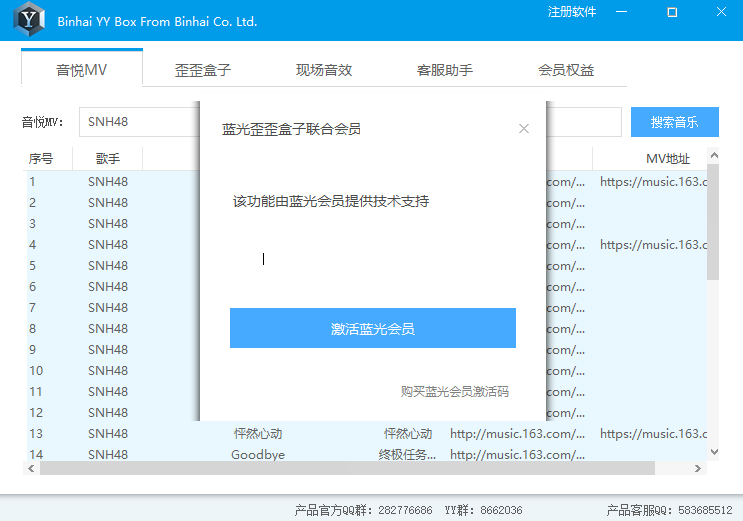Image resolution: width=743 pixels, height=521 pixels.
Task: Minimize the Binhai YY Box window
Action: pos(621,12)
